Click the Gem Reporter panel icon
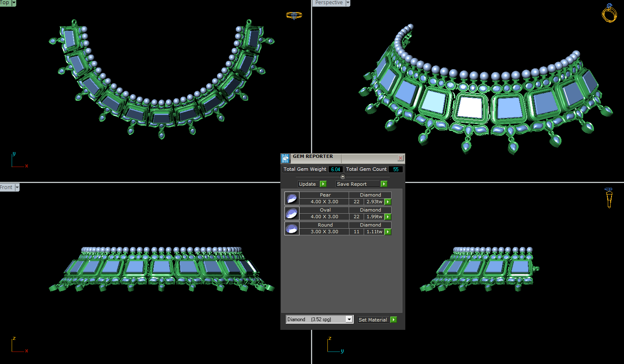Viewport: 624px width, 364px height. tap(285, 158)
